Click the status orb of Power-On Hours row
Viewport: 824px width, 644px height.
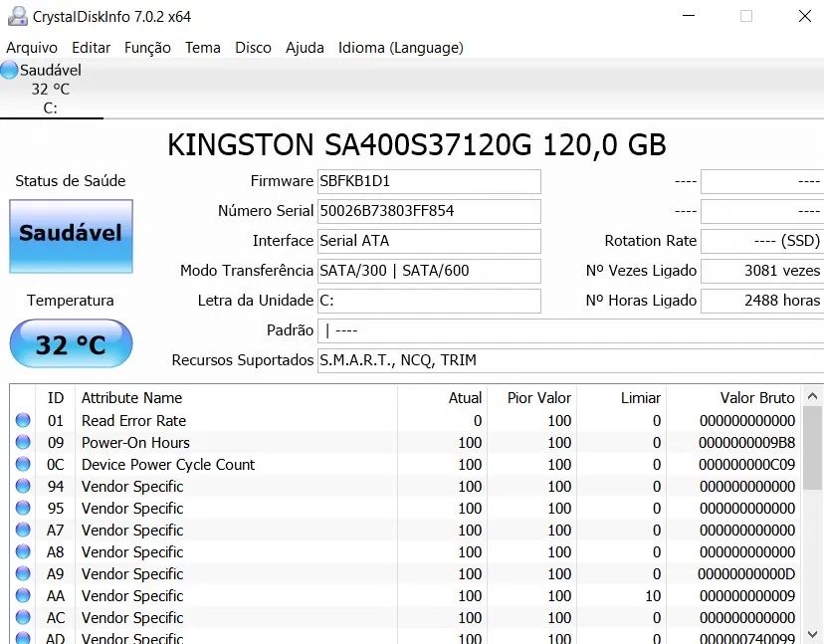pyautogui.click(x=23, y=442)
